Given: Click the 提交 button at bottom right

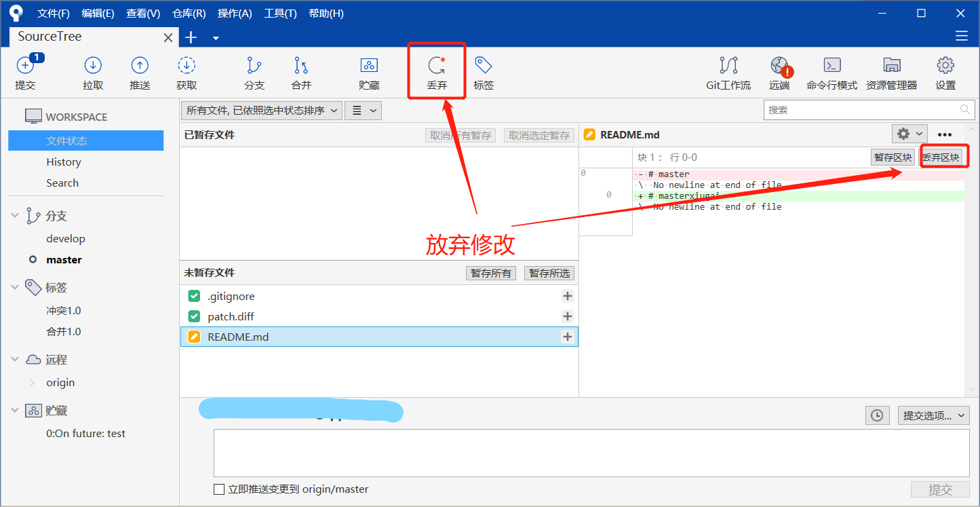Looking at the screenshot, I should tap(940, 489).
